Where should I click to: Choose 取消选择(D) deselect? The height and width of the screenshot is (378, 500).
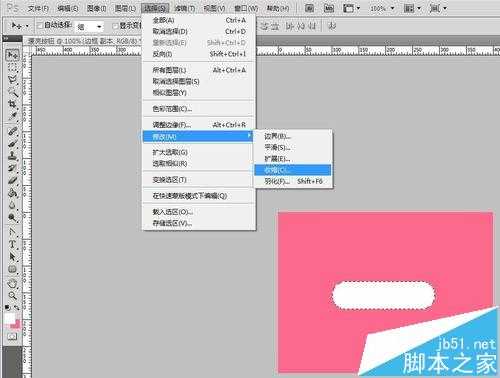tap(199, 31)
